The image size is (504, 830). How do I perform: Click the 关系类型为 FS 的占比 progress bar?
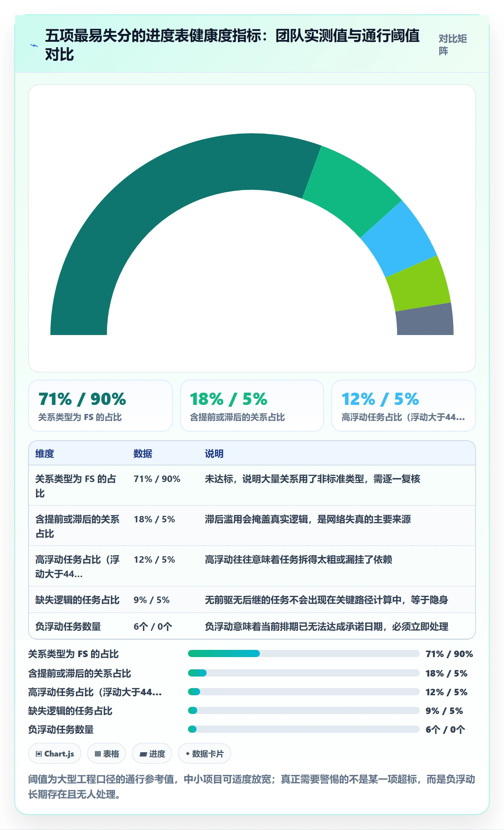[303, 653]
